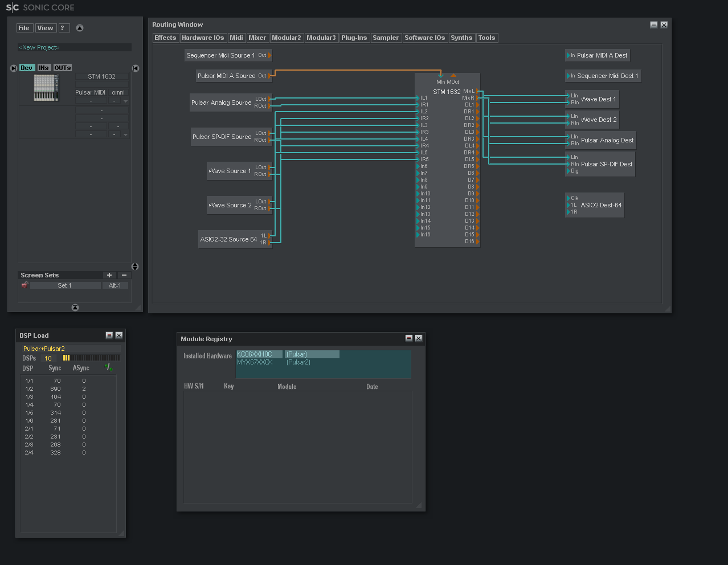Image resolution: width=728 pixels, height=565 pixels.
Task: Click the red lock icon beside Set 1
Action: 24,285
